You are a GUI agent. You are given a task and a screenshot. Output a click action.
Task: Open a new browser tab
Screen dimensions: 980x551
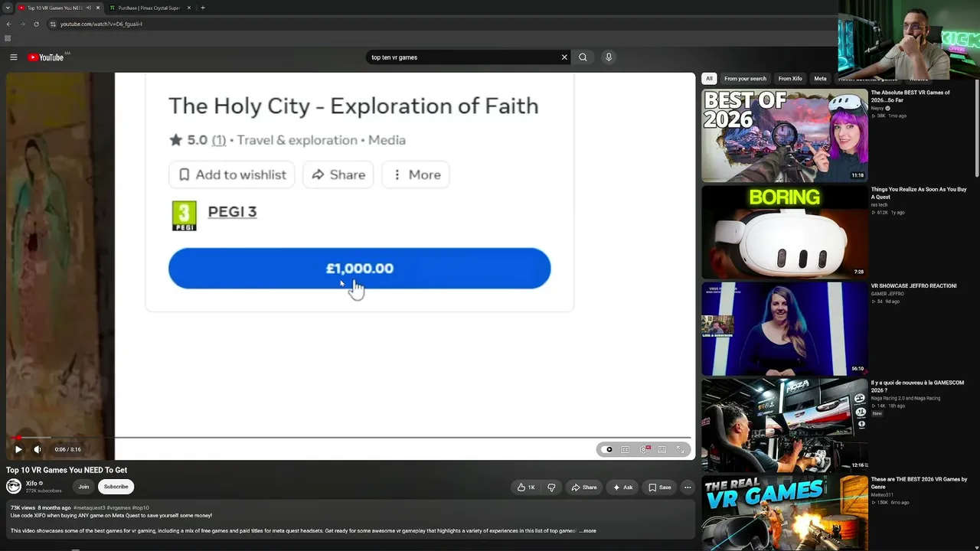(x=202, y=8)
